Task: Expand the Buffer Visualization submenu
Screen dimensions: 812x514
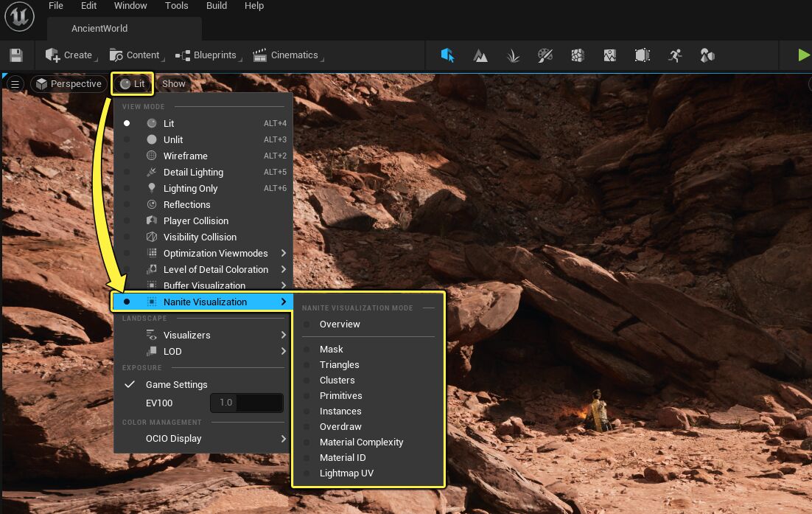Action: pyautogui.click(x=283, y=285)
